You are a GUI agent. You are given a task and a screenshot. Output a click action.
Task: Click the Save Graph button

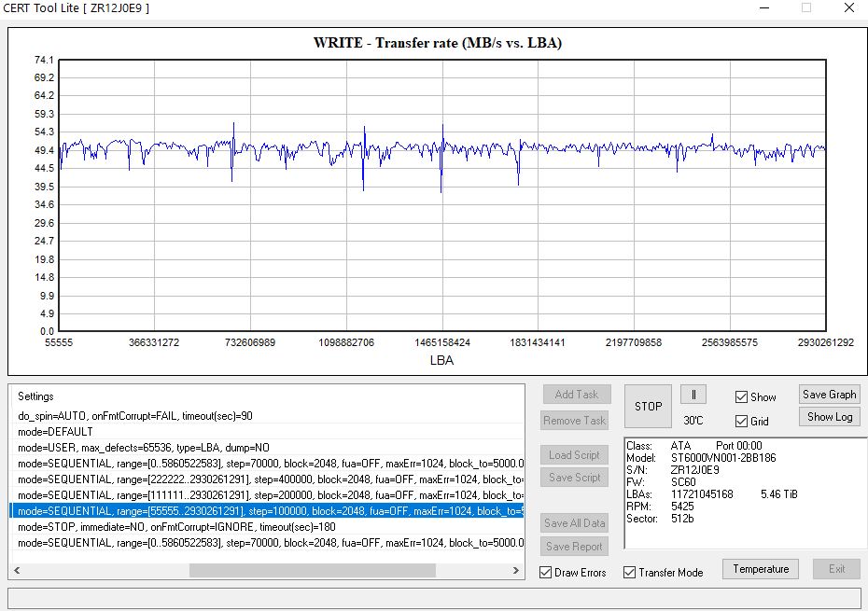829,395
